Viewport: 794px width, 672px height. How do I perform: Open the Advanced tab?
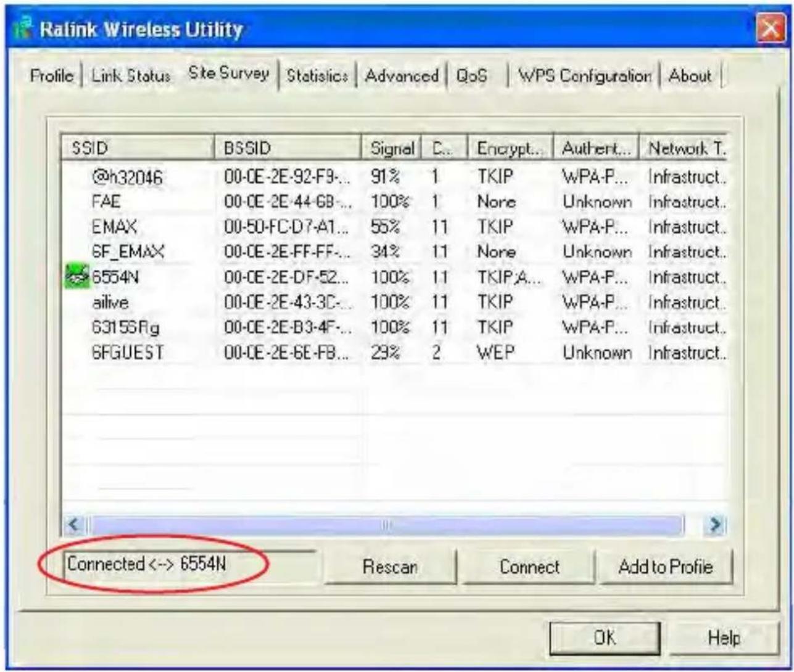click(x=402, y=76)
